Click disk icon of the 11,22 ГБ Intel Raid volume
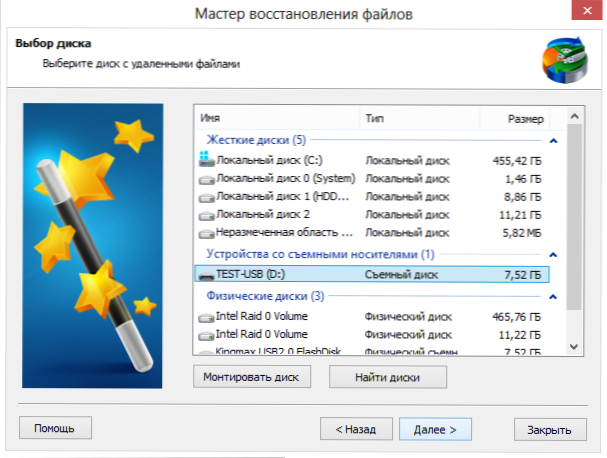This screenshot has width=607, height=458. 206,336
